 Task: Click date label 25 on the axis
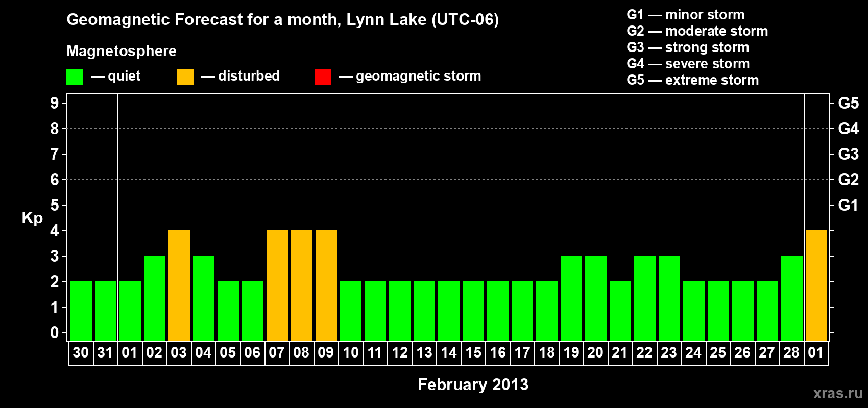point(718,353)
